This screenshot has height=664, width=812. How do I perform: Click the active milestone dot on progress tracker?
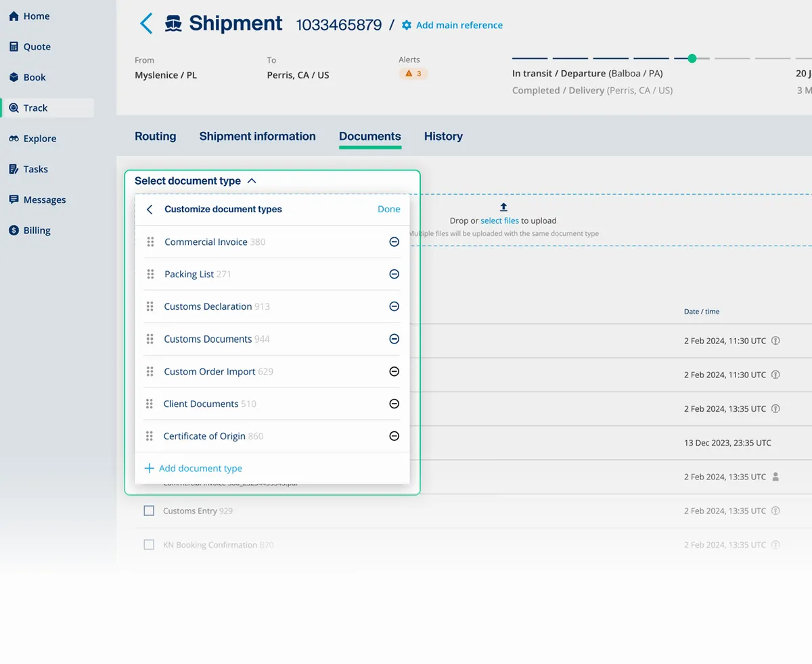point(691,58)
